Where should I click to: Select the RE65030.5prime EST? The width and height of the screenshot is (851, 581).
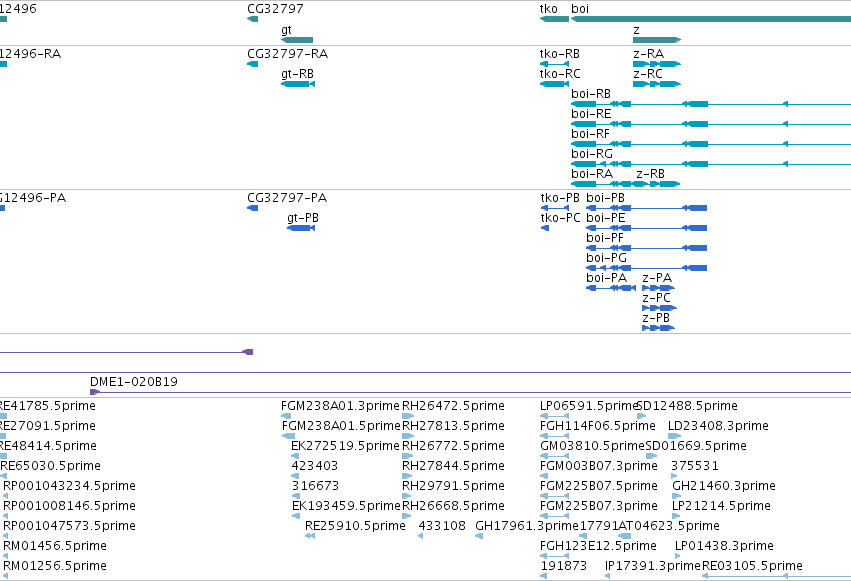click(3, 476)
